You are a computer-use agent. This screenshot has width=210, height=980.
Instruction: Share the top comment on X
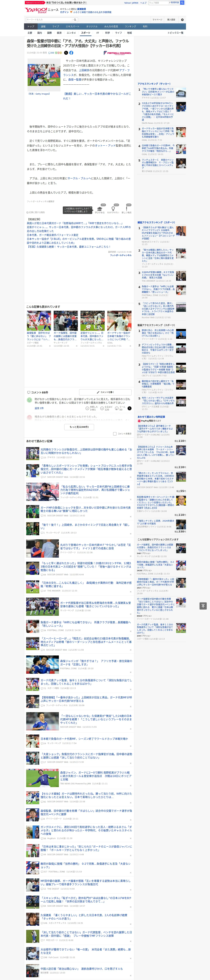coord(130,408)
